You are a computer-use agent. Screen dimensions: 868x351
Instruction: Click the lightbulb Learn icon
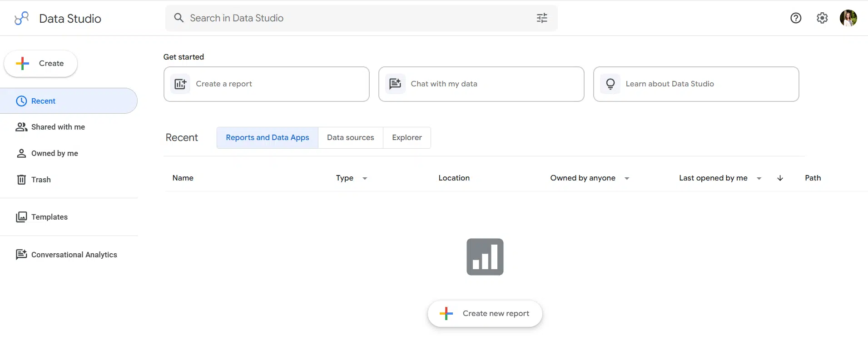click(610, 84)
